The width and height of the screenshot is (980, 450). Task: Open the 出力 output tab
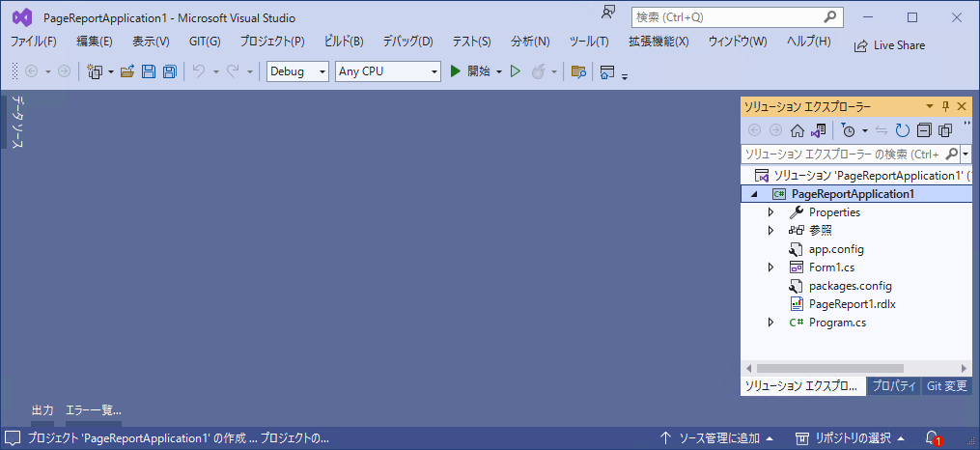point(42,410)
